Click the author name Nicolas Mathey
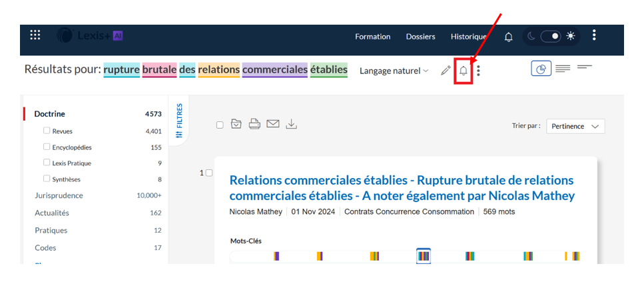 click(256, 211)
